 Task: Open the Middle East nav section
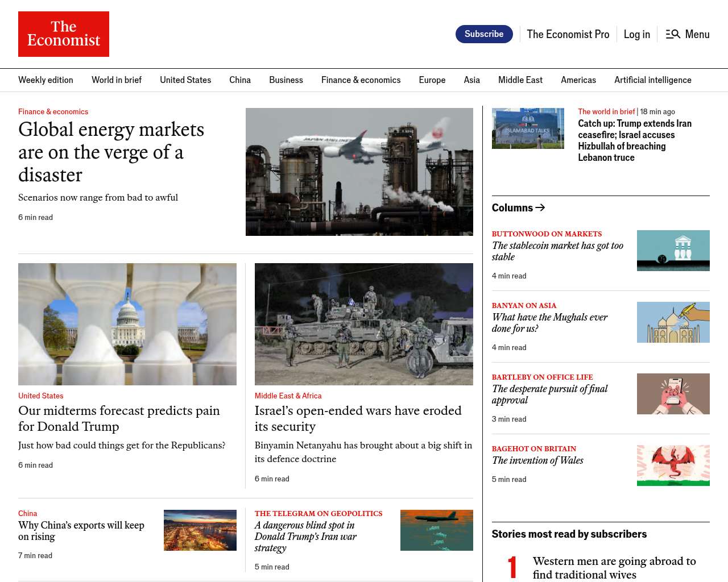(x=520, y=80)
